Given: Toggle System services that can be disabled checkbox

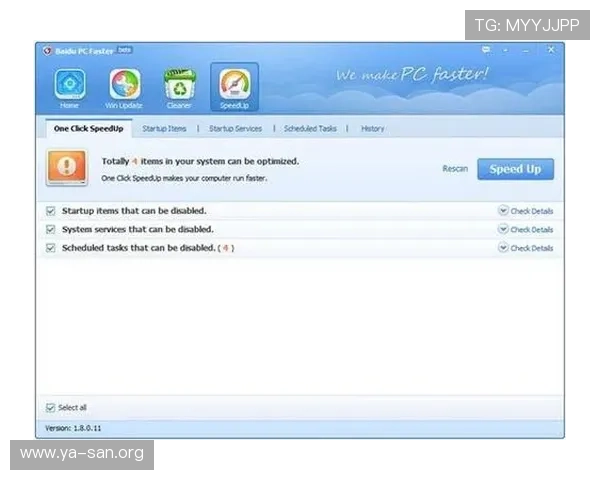Looking at the screenshot, I should pyautogui.click(x=51, y=229).
